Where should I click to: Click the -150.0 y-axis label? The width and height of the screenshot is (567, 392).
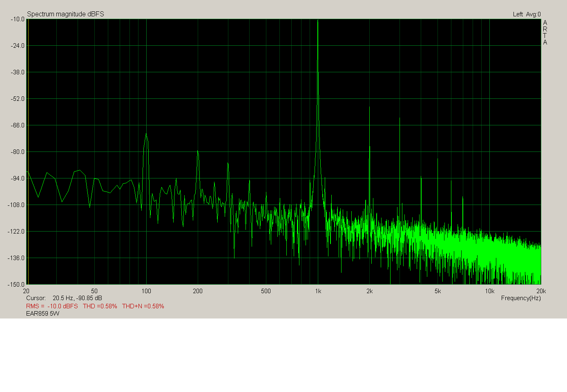click(x=16, y=284)
